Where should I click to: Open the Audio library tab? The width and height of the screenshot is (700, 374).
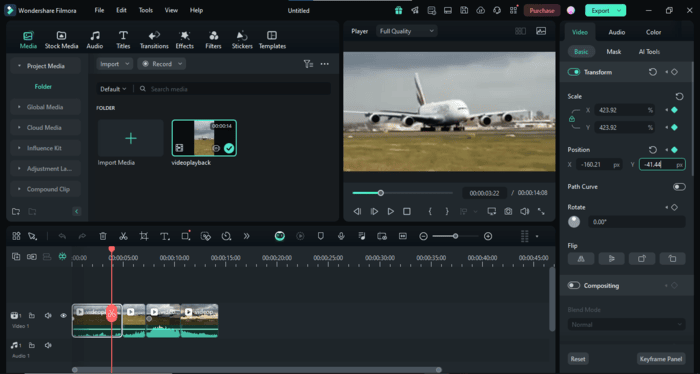pyautogui.click(x=95, y=39)
